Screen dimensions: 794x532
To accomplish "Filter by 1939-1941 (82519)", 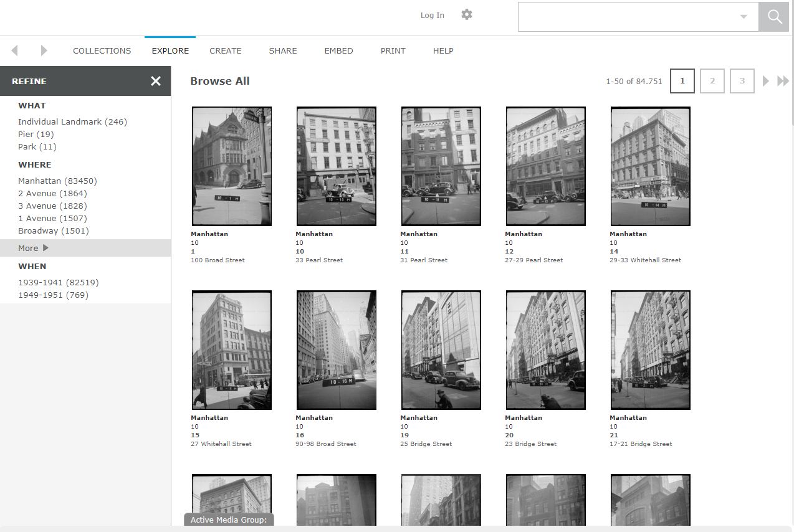I will tap(59, 283).
